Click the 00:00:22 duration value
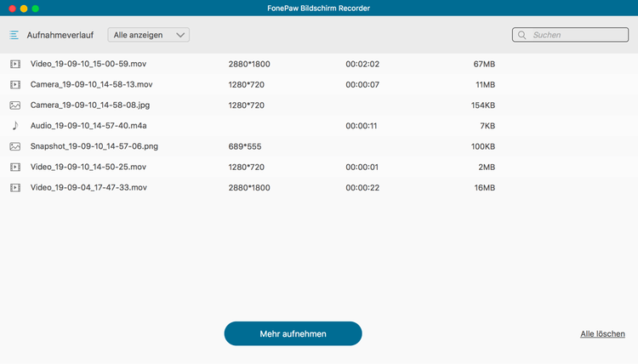 coord(362,188)
